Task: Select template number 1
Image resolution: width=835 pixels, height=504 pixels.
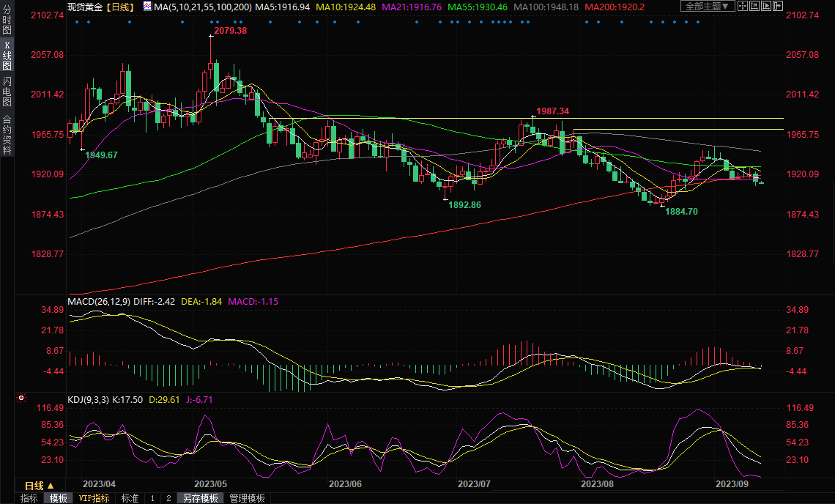Action: 152,498
